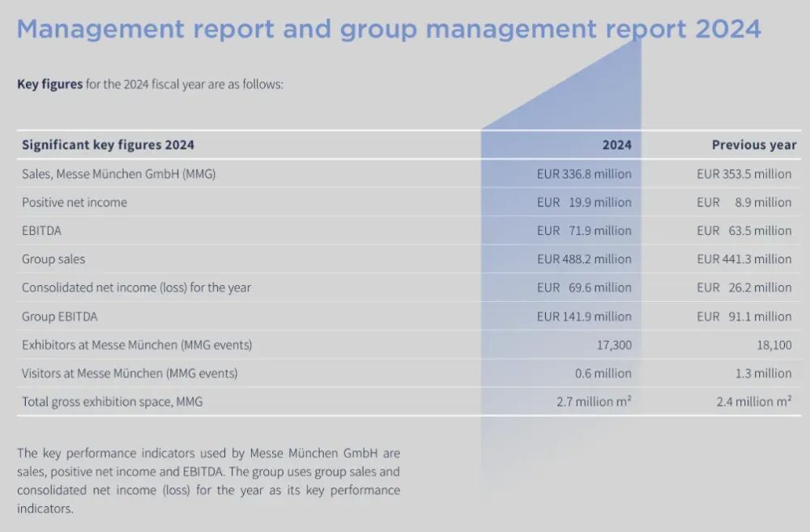Click the key performance indicators paragraph
Screen dimensions: 810x532
coord(208,481)
